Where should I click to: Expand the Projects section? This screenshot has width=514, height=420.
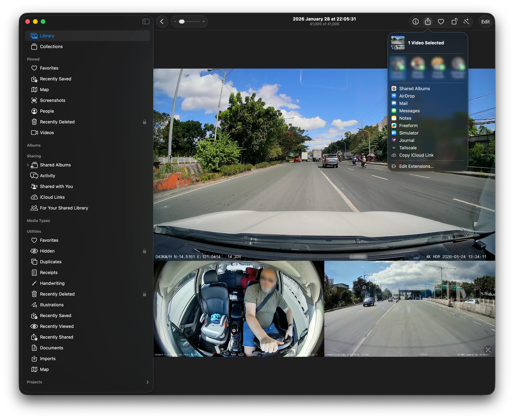147,382
